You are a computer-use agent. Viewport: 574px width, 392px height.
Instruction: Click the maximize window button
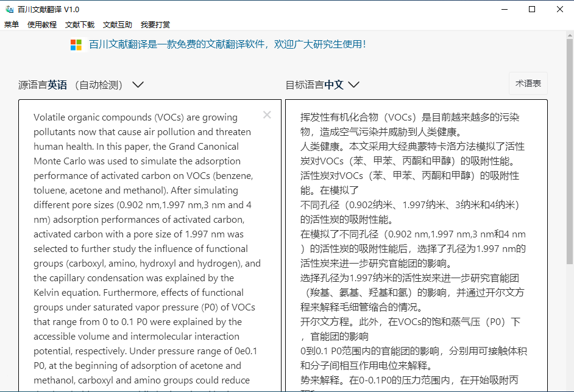pos(531,9)
